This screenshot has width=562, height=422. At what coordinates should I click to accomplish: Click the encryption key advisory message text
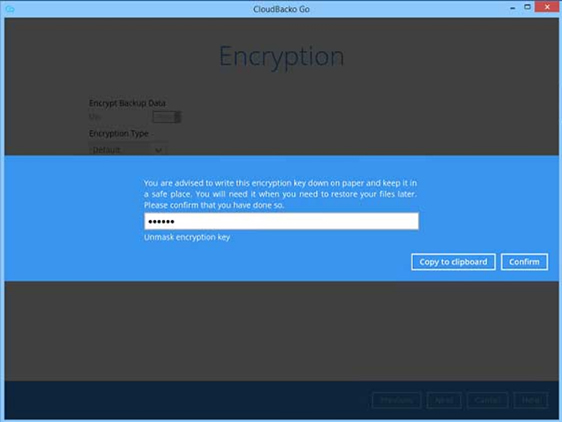[x=280, y=194]
